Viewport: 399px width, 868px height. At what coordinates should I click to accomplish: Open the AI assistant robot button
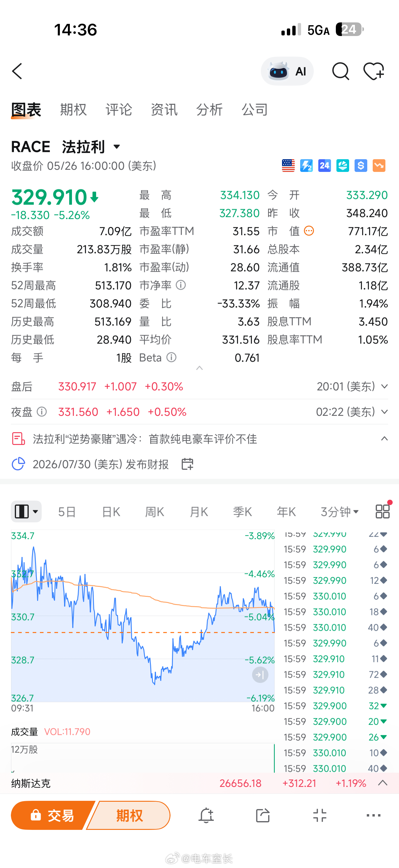[287, 71]
